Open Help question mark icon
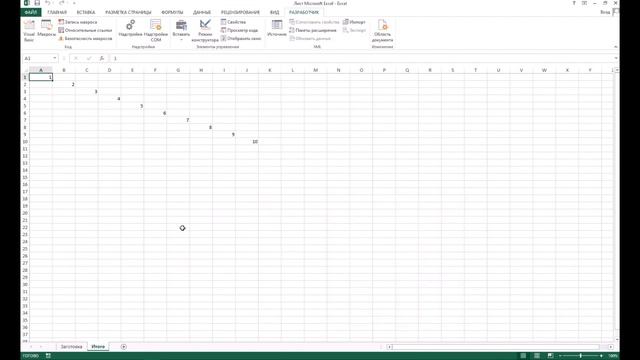640x360 pixels. click(574, 3)
